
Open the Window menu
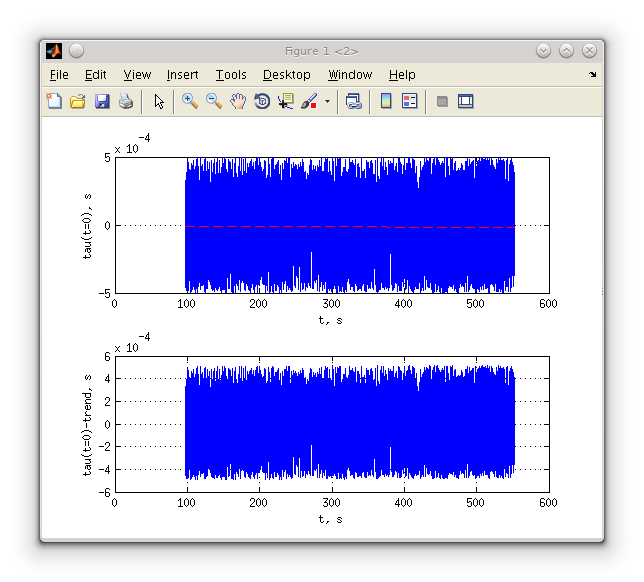tap(350, 75)
